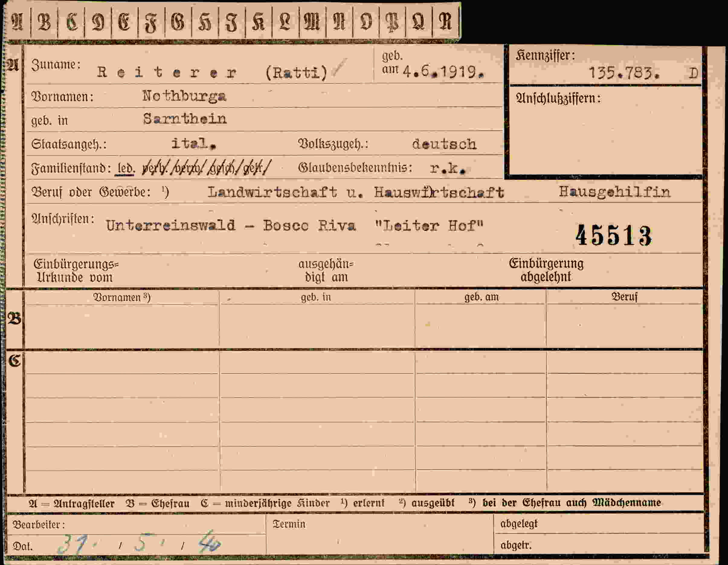Image resolution: width=728 pixels, height=565 pixels.
Task: Select the letter A index tab
Action: coord(17,22)
